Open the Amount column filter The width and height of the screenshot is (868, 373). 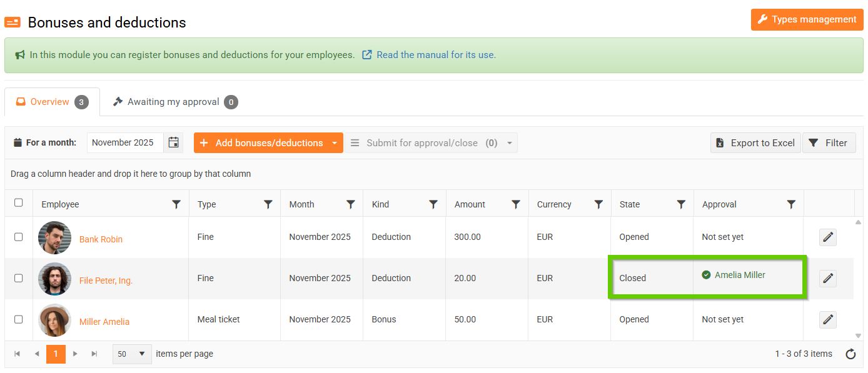[x=516, y=204]
